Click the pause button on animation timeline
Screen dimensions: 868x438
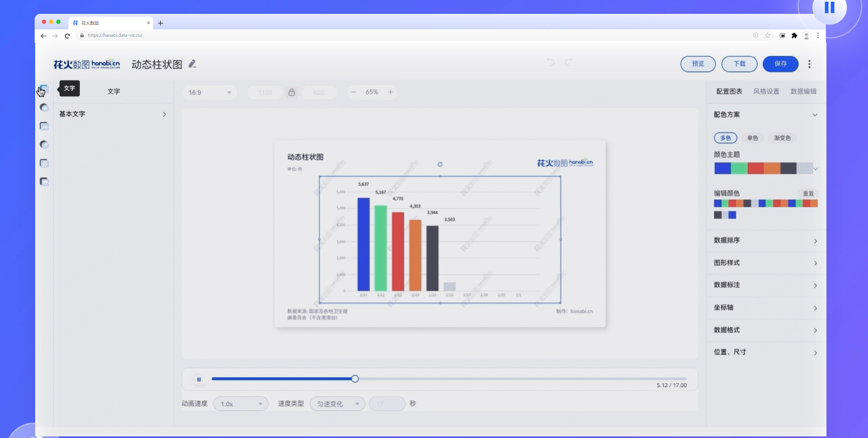pyautogui.click(x=199, y=379)
